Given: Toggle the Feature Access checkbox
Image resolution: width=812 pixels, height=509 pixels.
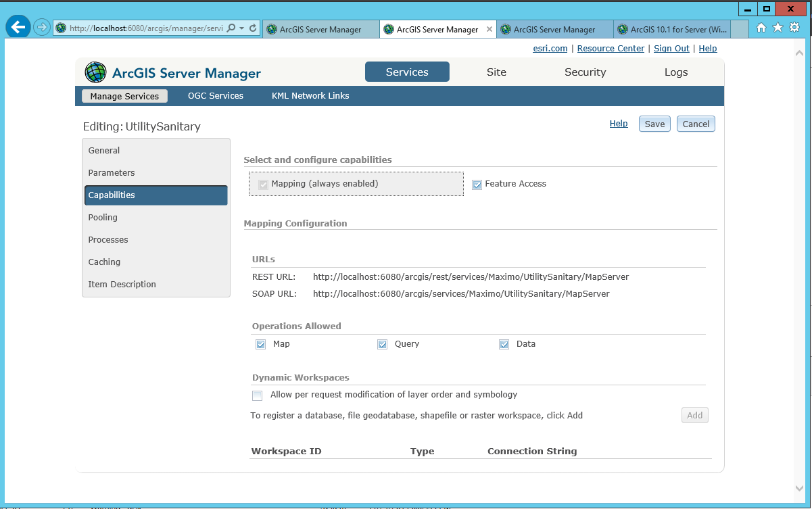Looking at the screenshot, I should pos(477,185).
